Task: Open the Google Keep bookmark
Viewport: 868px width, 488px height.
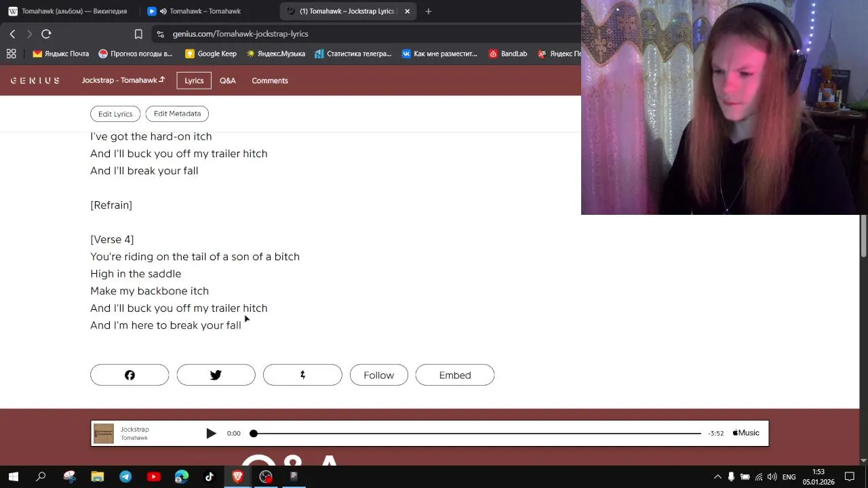Action: click(211, 54)
